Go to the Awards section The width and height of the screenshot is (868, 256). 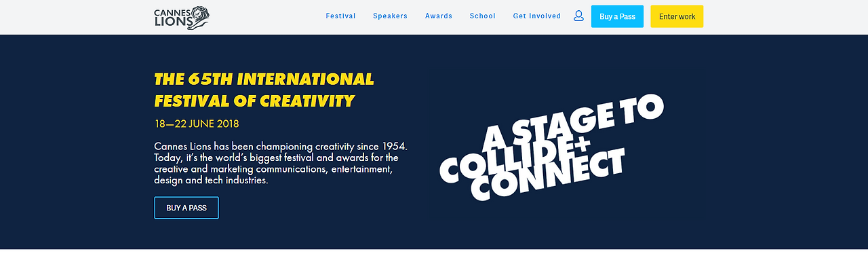point(439,16)
